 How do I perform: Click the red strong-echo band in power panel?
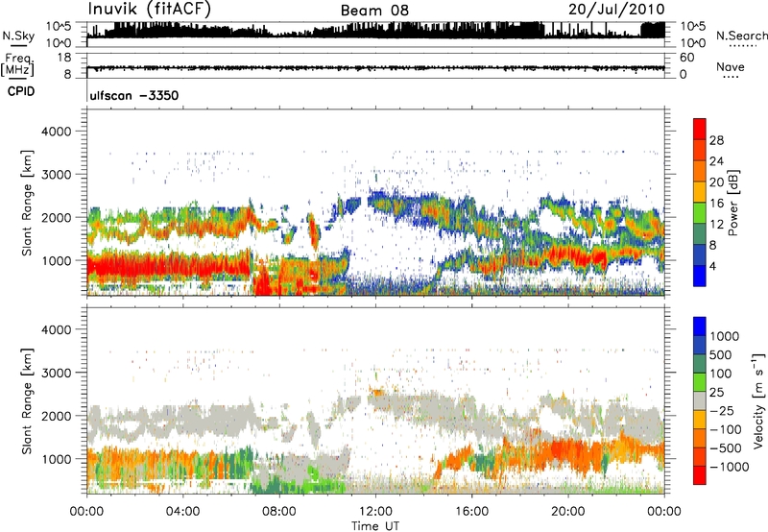[168, 267]
